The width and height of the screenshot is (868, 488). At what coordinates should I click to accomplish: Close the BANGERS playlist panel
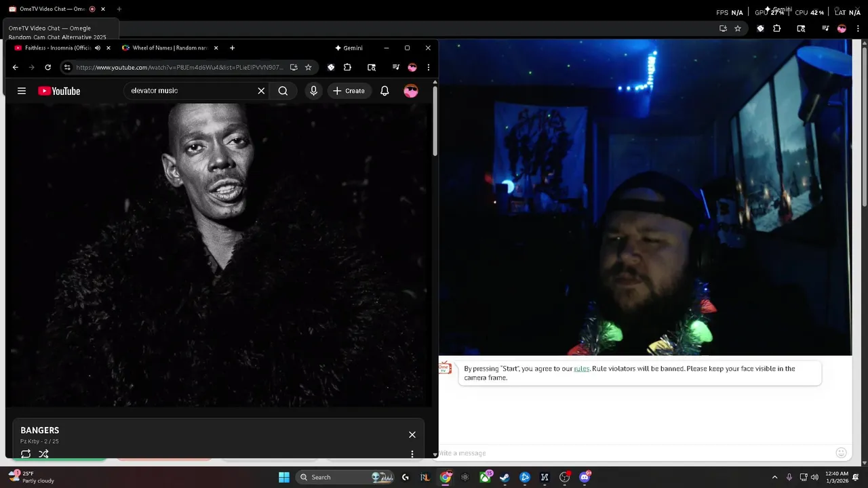(412, 434)
